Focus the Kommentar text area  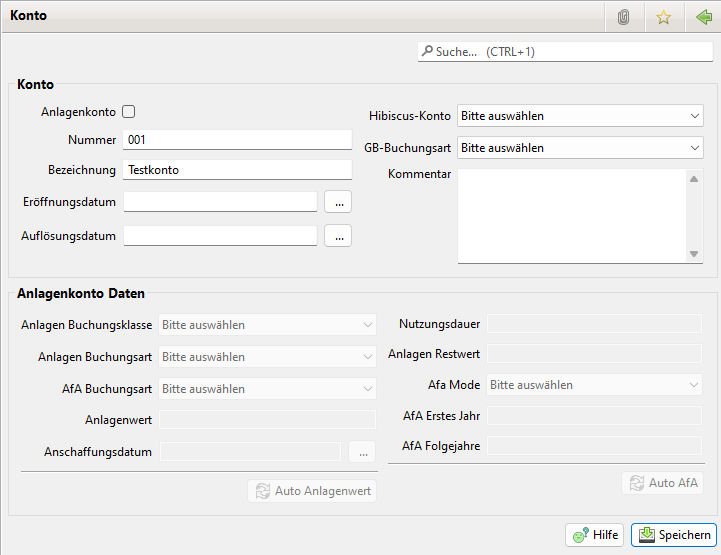(572, 215)
